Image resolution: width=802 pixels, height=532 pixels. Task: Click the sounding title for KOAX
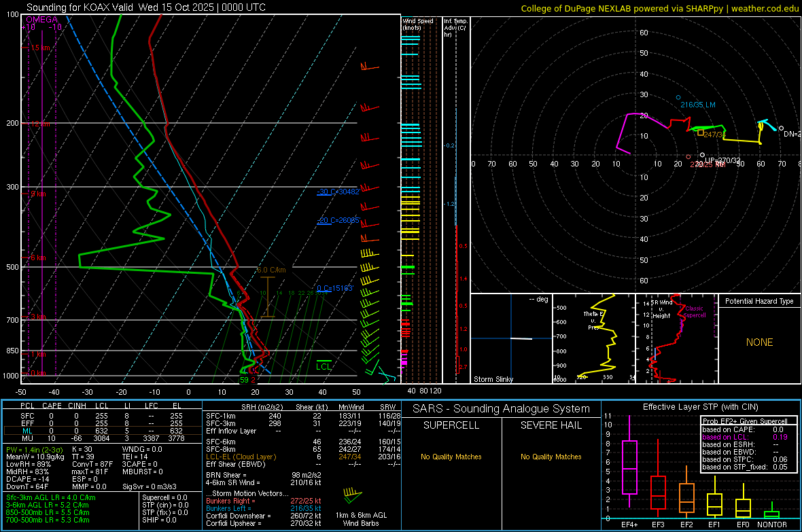coord(145,7)
